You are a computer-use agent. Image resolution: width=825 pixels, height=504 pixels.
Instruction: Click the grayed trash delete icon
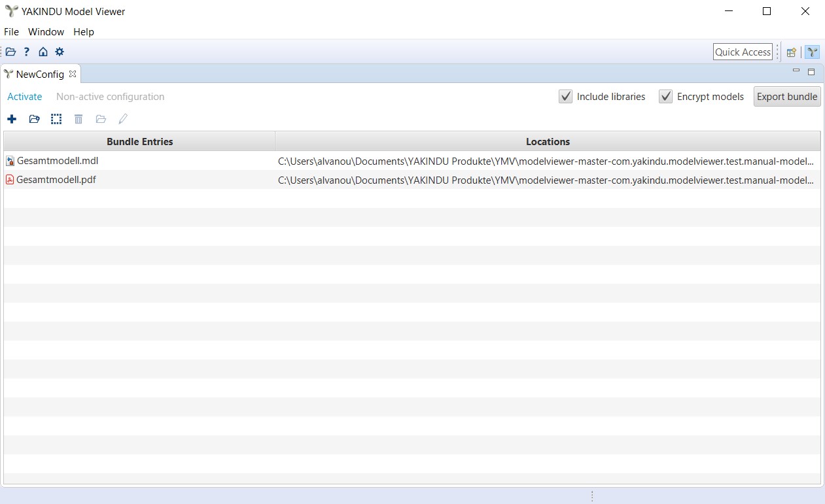click(79, 119)
